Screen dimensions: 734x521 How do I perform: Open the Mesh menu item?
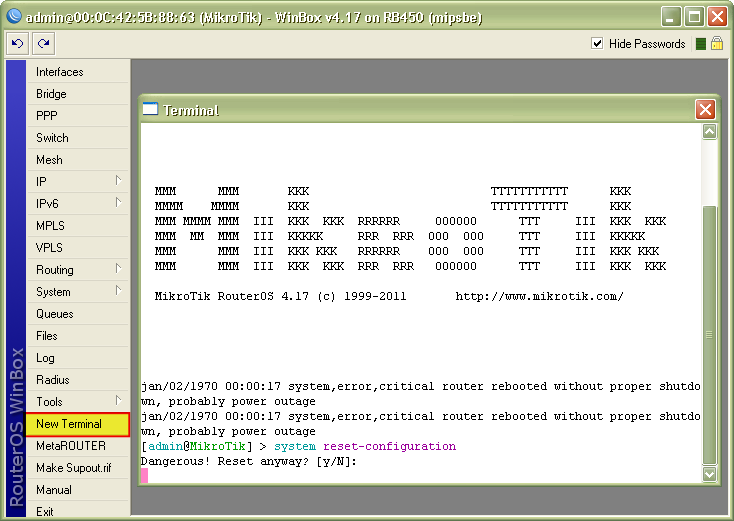(78, 160)
